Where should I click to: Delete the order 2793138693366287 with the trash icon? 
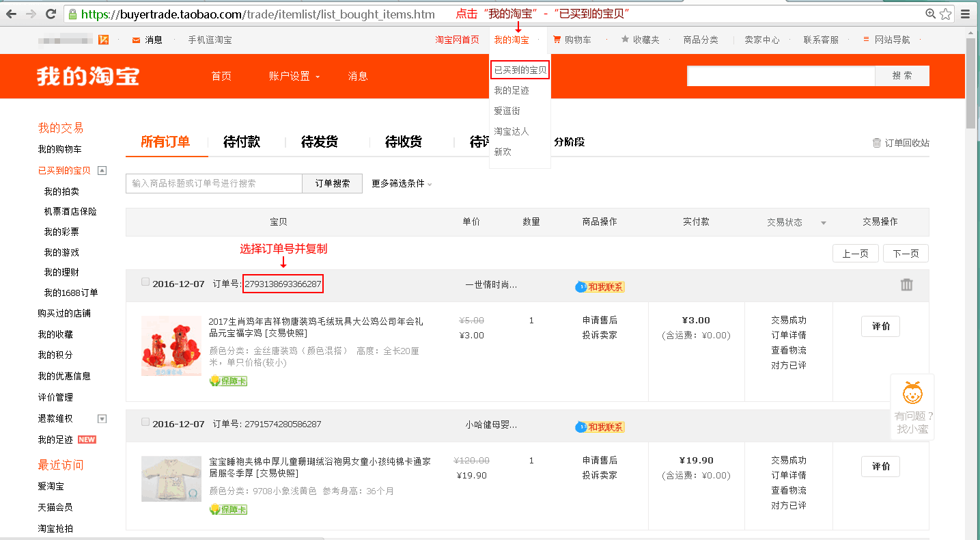click(x=906, y=284)
